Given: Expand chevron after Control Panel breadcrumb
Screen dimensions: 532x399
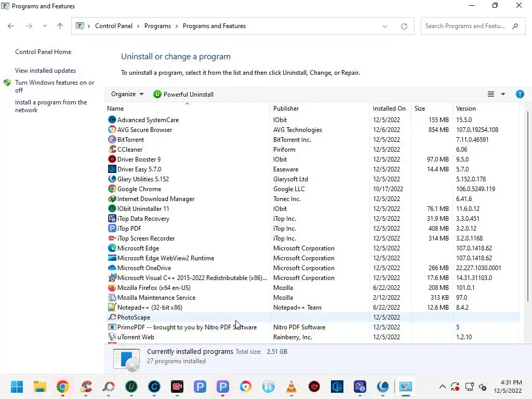Looking at the screenshot, I should (x=138, y=26).
